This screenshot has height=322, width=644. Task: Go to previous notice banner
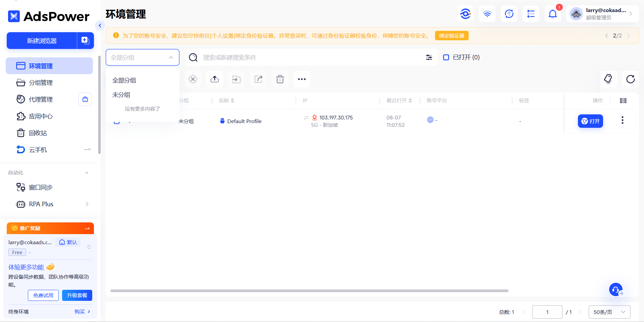(606, 36)
